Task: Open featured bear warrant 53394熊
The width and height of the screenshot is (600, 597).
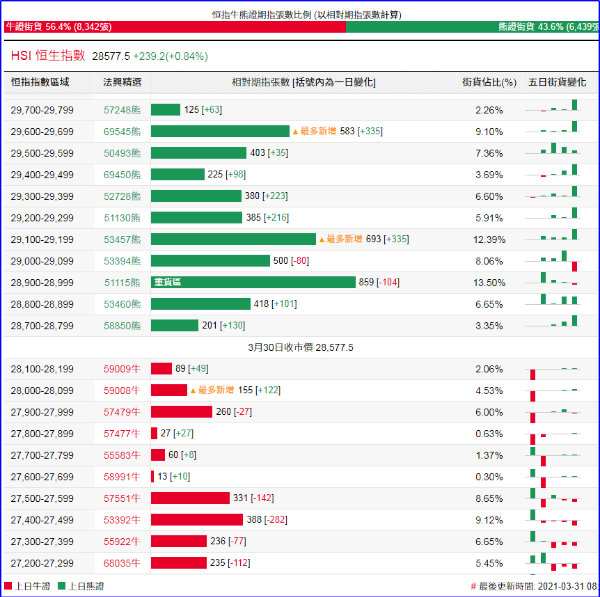Action: click(x=122, y=261)
